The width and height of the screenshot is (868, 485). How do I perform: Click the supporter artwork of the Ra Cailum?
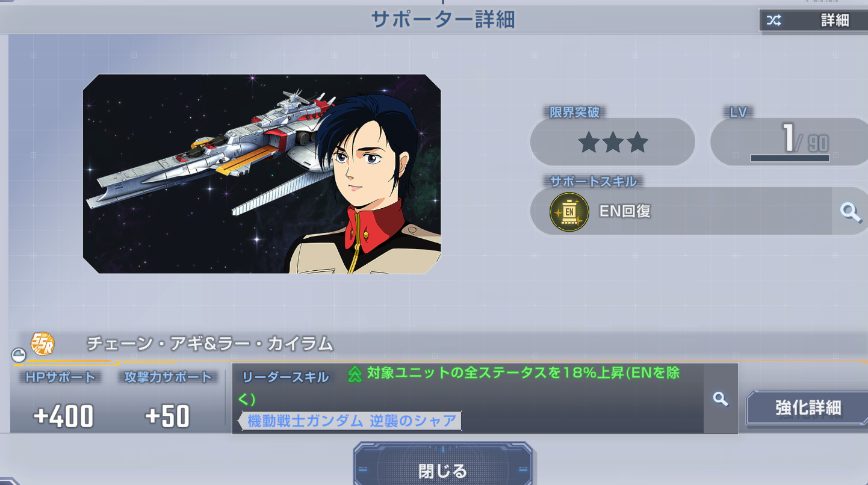pyautogui.click(x=262, y=174)
